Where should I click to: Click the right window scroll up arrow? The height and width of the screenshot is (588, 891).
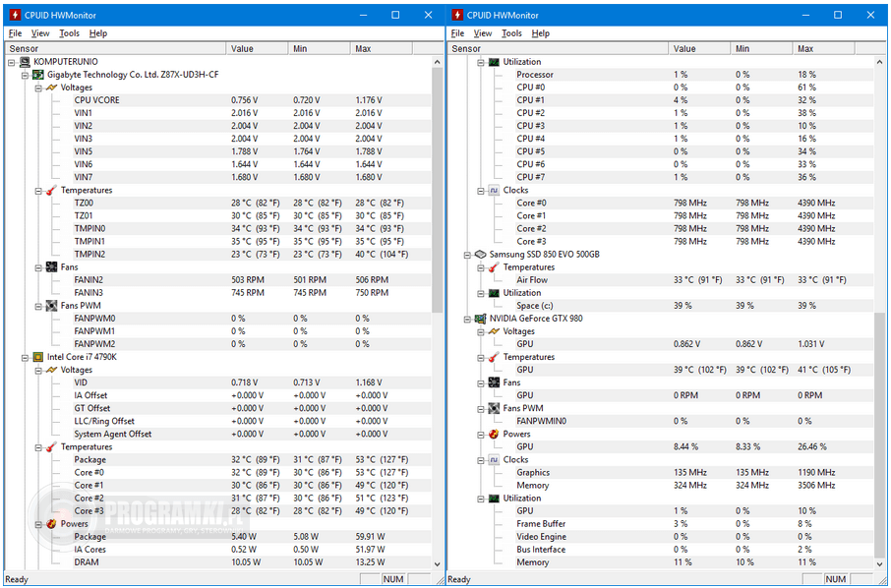click(879, 61)
